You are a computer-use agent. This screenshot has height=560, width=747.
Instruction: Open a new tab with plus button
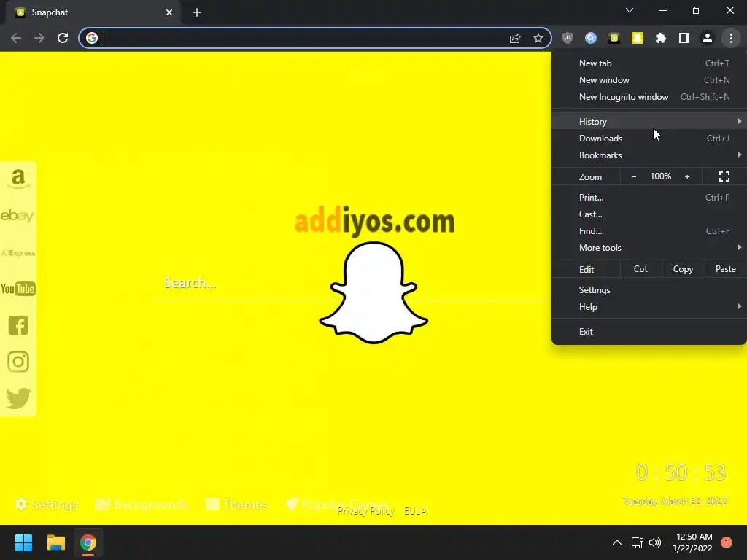click(197, 12)
